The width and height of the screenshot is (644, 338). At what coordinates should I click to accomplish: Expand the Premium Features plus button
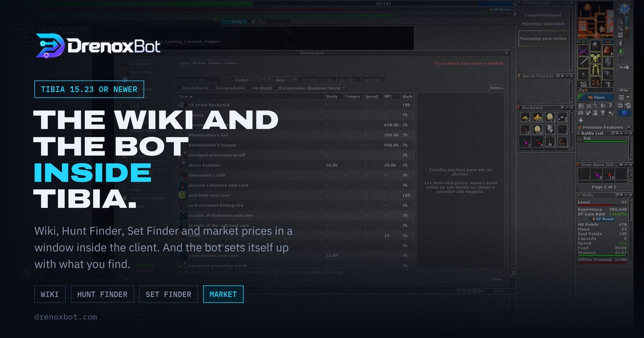pos(629,127)
